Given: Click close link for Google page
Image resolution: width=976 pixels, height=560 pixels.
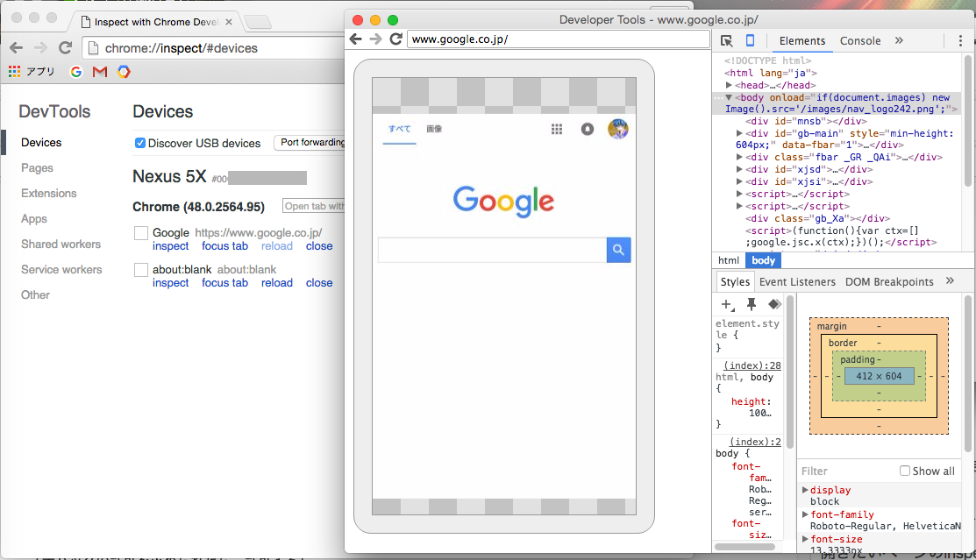Looking at the screenshot, I should (x=319, y=246).
